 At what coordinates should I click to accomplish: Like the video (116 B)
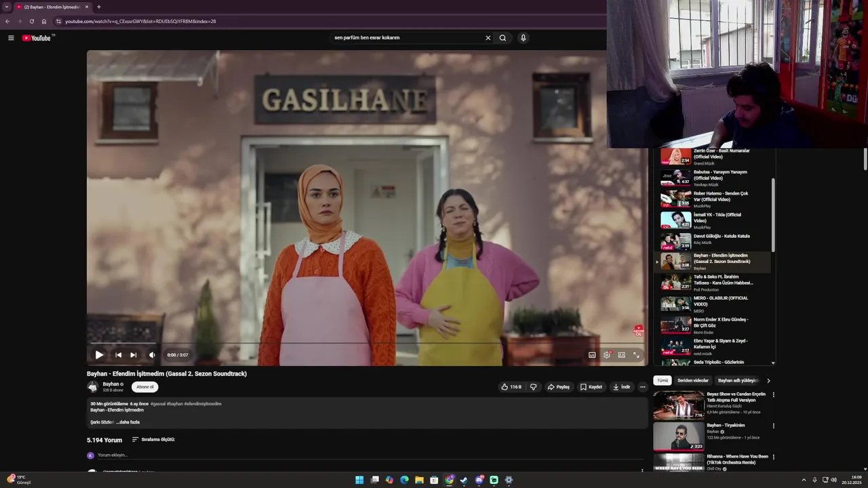click(511, 387)
